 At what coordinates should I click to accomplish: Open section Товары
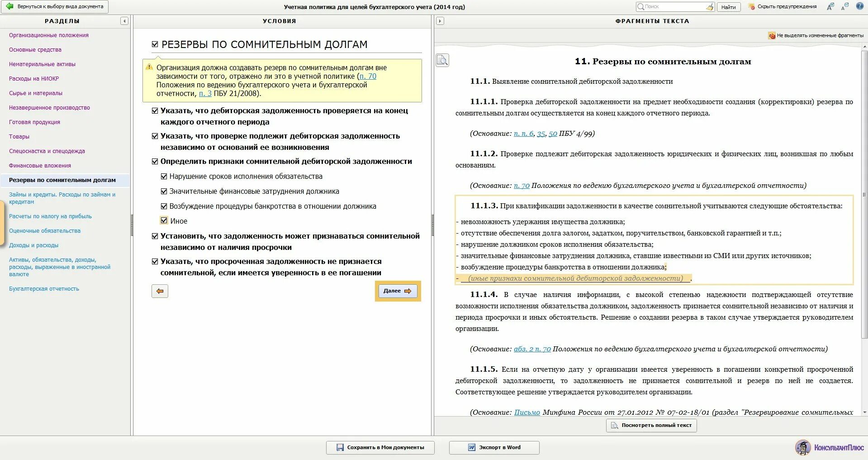click(x=19, y=137)
